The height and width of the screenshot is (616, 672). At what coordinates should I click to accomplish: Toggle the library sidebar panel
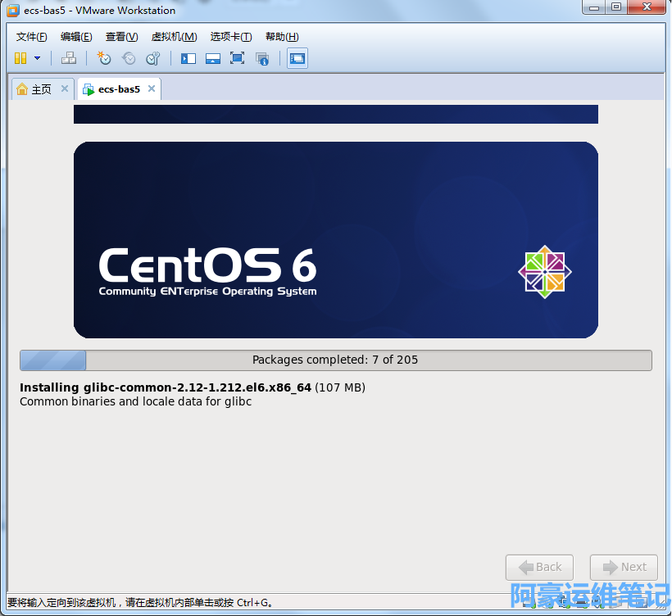(x=188, y=58)
